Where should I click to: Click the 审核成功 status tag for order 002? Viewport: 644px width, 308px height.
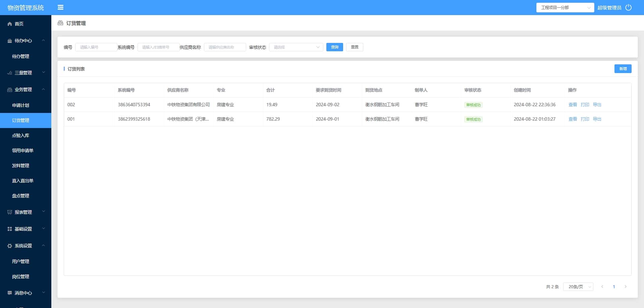[x=473, y=105]
